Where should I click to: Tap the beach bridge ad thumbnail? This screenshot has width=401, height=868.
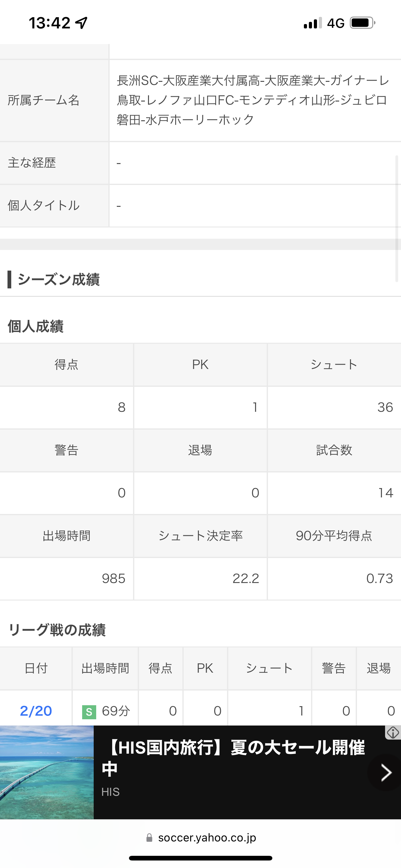coord(47,772)
